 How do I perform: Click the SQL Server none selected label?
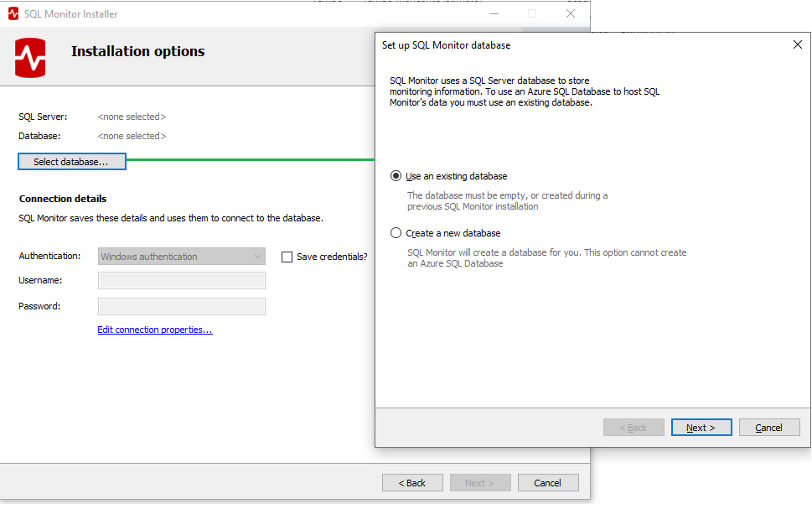coord(131,117)
